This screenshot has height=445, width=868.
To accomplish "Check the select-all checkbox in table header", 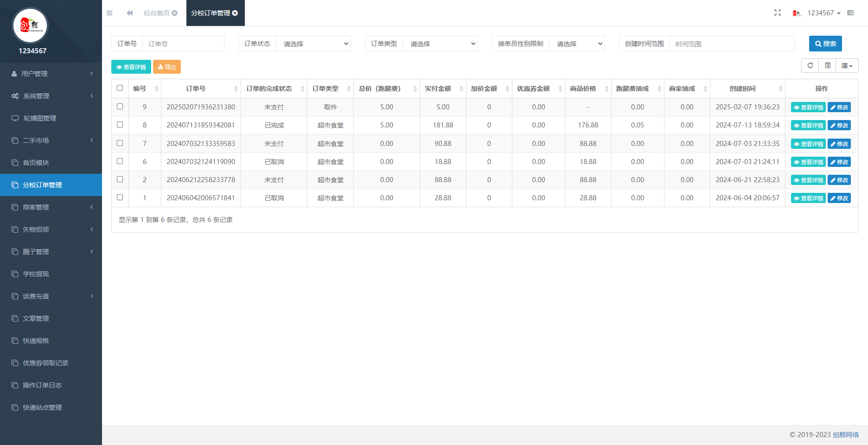I will tap(120, 88).
